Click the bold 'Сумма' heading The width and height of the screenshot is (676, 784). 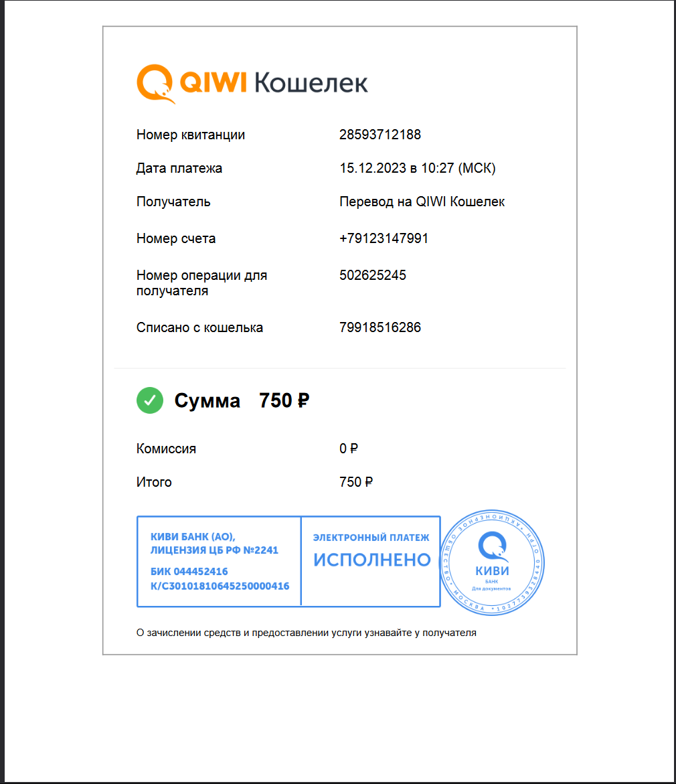207,401
